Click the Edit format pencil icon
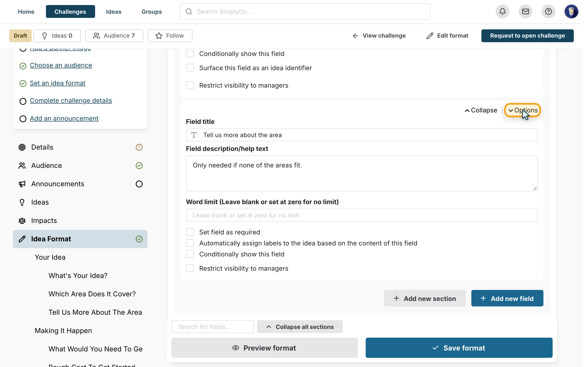Screen dimensions: 588x367 coord(430,36)
